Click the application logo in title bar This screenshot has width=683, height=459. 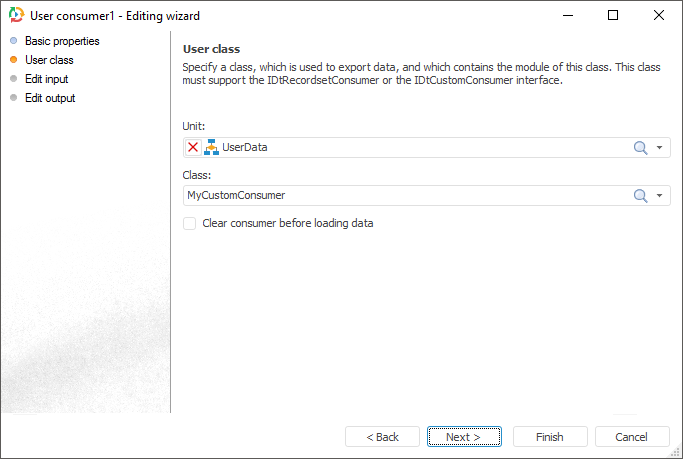[15, 16]
